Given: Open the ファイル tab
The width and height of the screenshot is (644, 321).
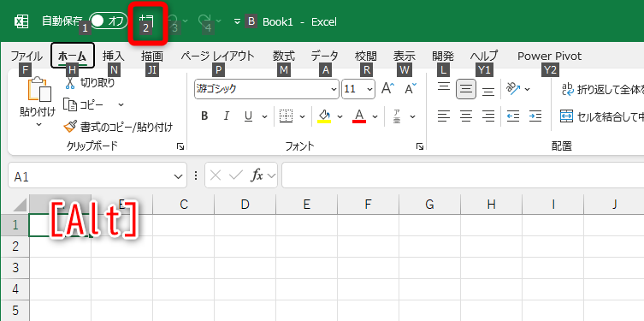Looking at the screenshot, I should (x=27, y=56).
